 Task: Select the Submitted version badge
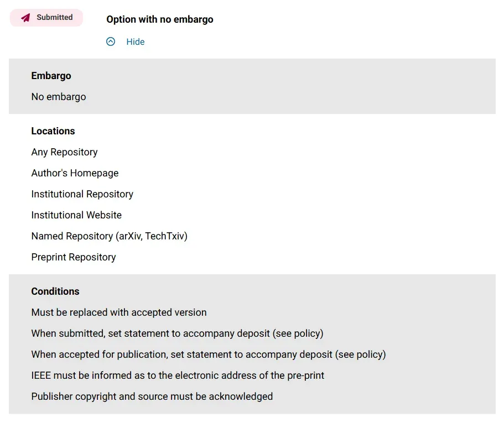pos(46,18)
